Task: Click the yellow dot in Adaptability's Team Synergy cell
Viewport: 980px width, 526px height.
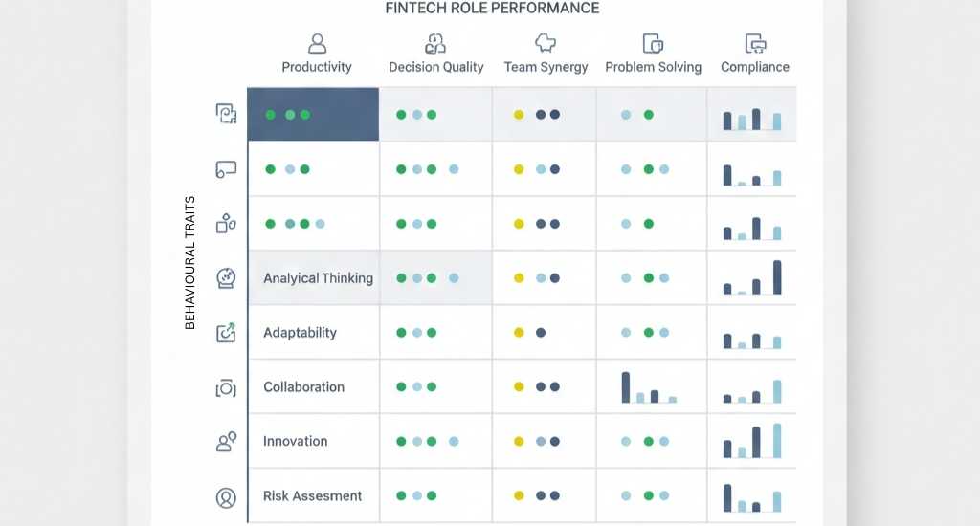Action: click(x=519, y=333)
